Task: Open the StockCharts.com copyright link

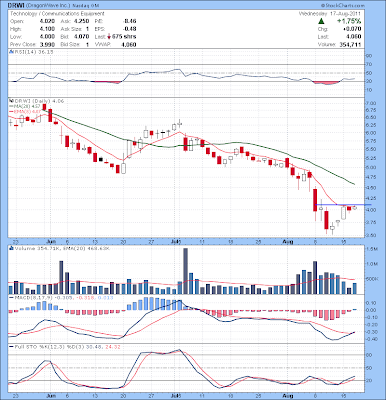Action: 343,6
